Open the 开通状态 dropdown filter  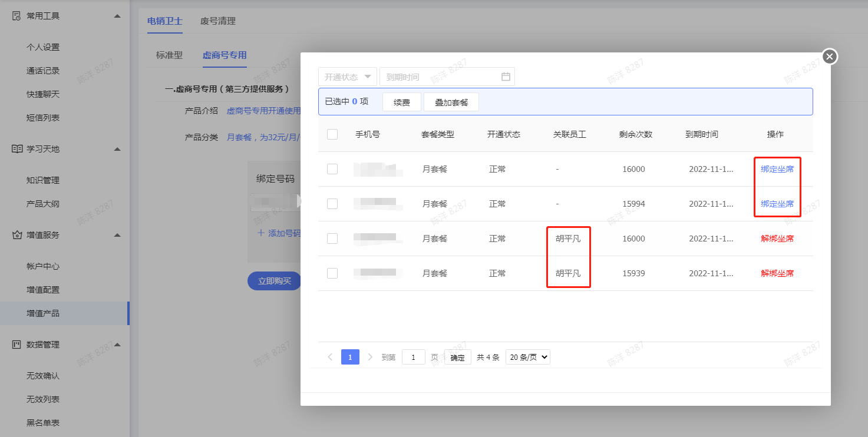point(348,77)
